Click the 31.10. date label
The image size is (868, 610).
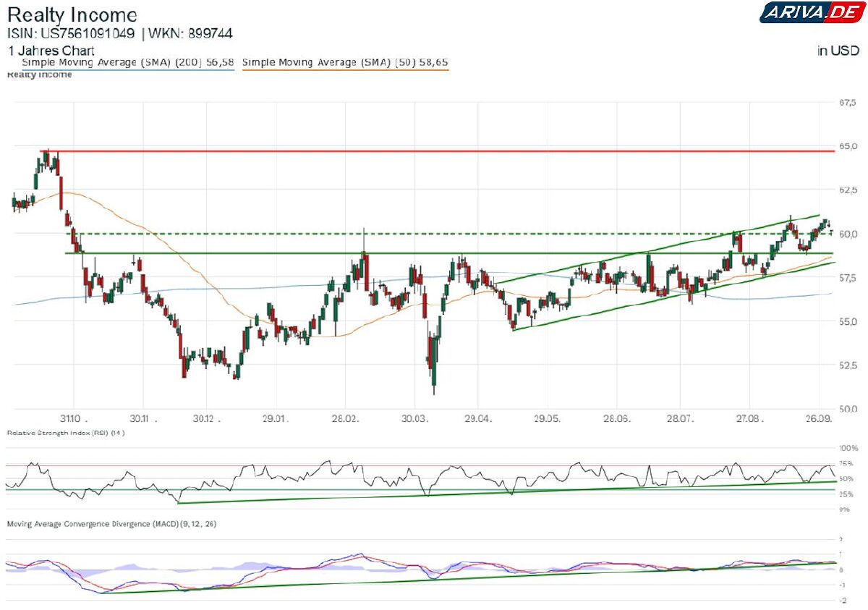(74, 418)
